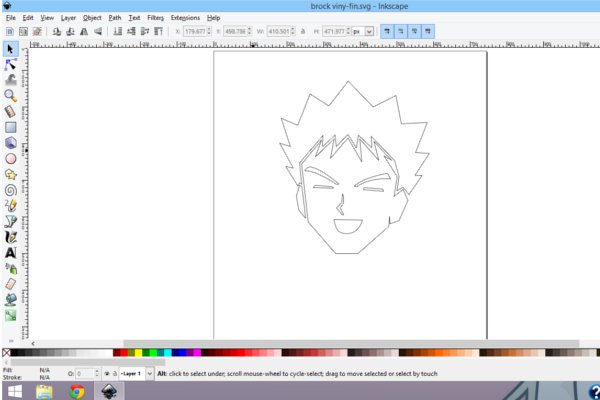Expand the toolbox overflow arrow

pyautogui.click(x=11, y=341)
